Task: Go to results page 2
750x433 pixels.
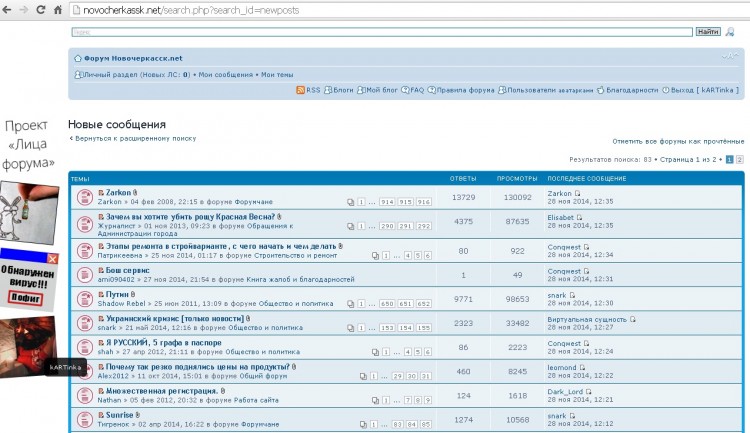Action: click(x=739, y=159)
